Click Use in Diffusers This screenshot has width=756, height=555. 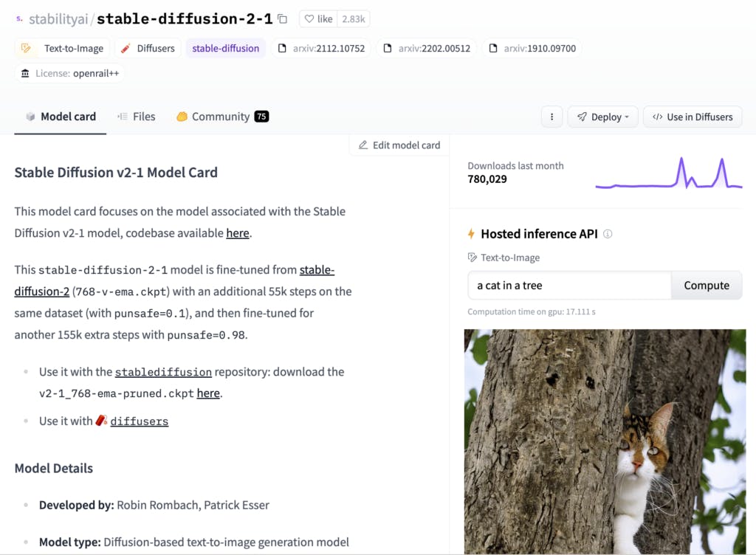[693, 117]
